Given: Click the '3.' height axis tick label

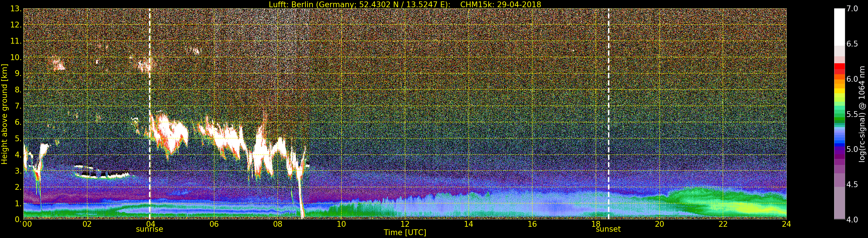Looking at the screenshot, I should click(18, 171).
